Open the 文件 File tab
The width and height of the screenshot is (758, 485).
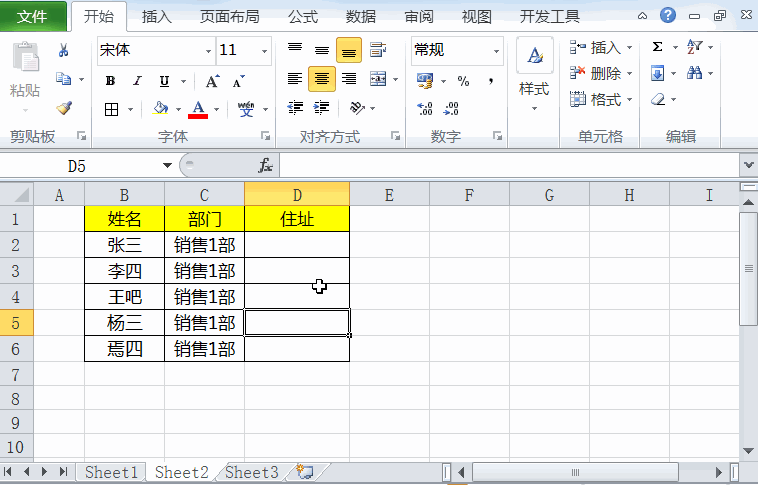pyautogui.click(x=32, y=16)
